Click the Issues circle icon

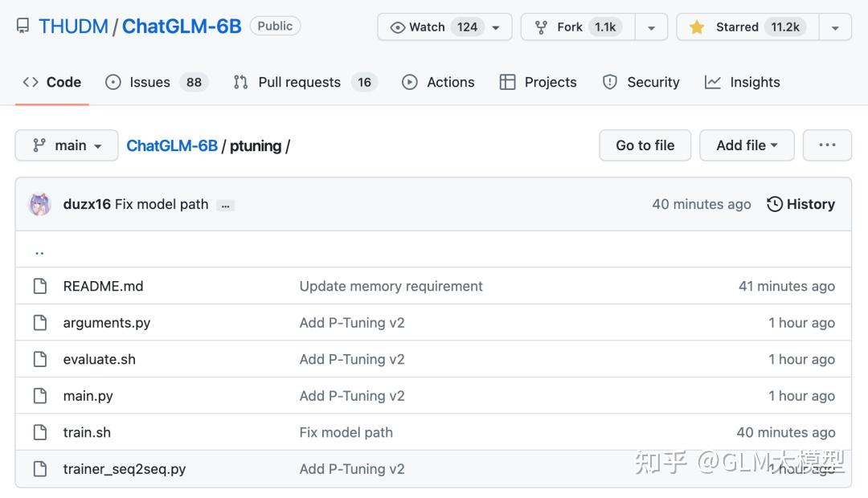pos(113,82)
